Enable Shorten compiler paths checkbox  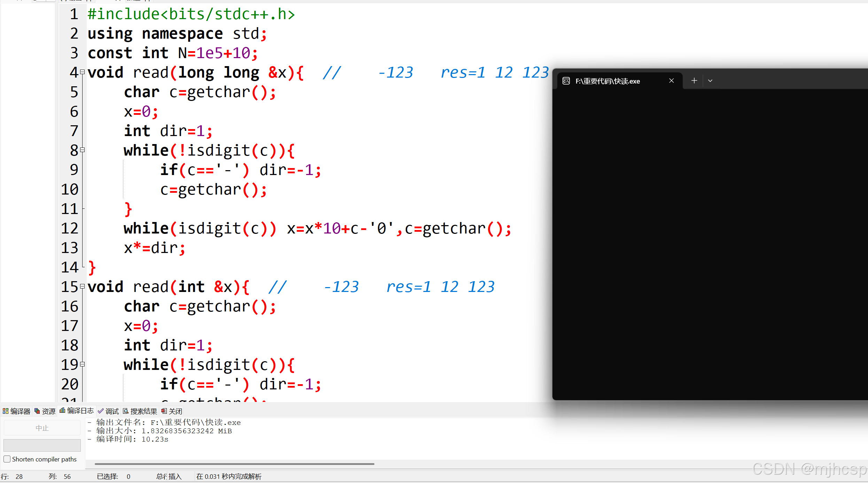coord(7,459)
